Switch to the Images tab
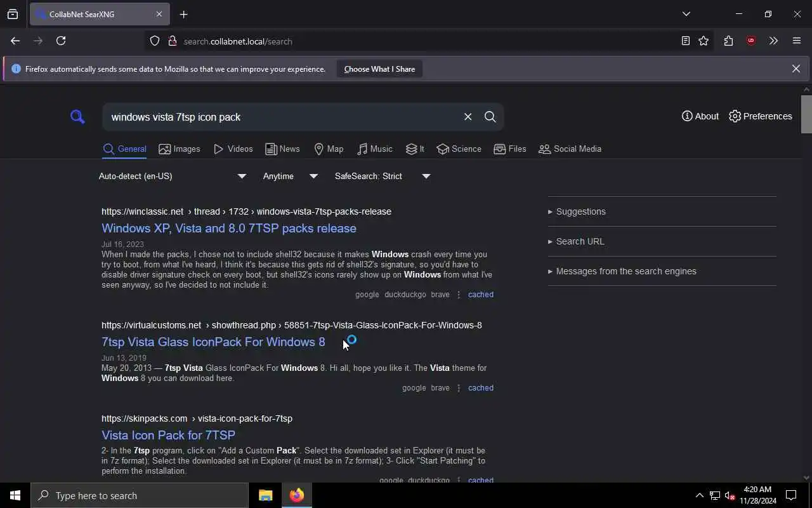Image resolution: width=812 pixels, height=508 pixels. click(180, 149)
